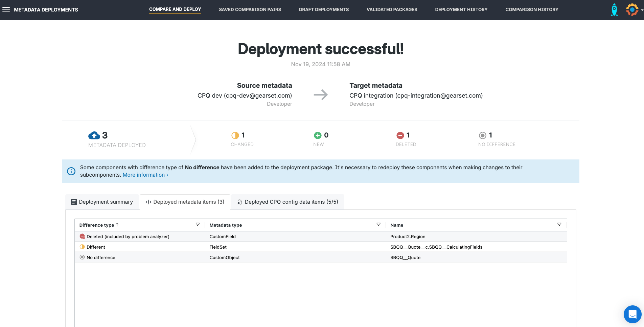Click the metadata deployed cloud icon
Image resolution: width=644 pixels, height=327 pixels.
click(x=94, y=135)
